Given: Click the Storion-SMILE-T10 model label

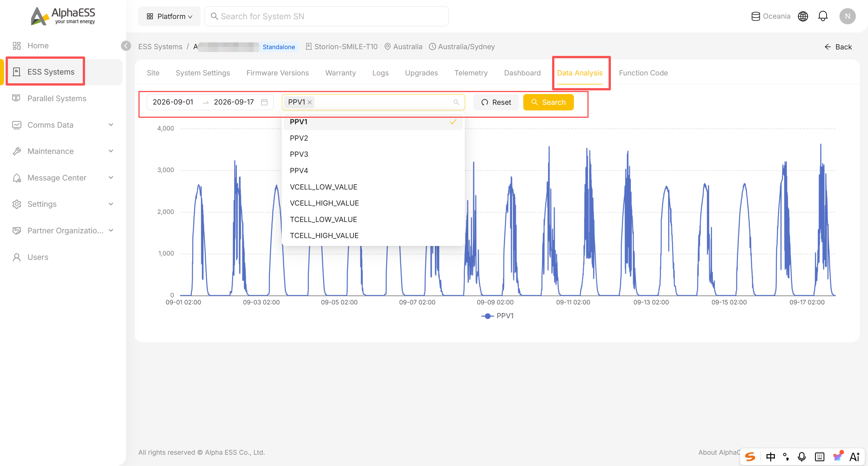Looking at the screenshot, I should [342, 47].
